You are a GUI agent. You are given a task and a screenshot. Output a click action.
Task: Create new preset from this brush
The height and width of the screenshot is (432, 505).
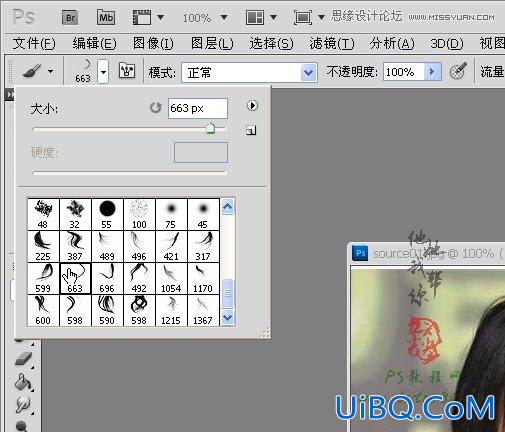point(251,130)
